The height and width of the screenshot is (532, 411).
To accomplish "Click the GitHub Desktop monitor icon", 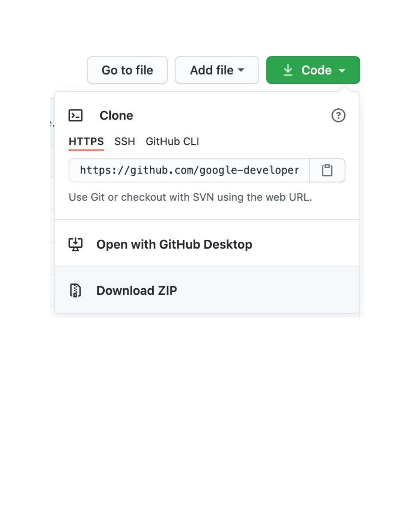I will (x=75, y=244).
